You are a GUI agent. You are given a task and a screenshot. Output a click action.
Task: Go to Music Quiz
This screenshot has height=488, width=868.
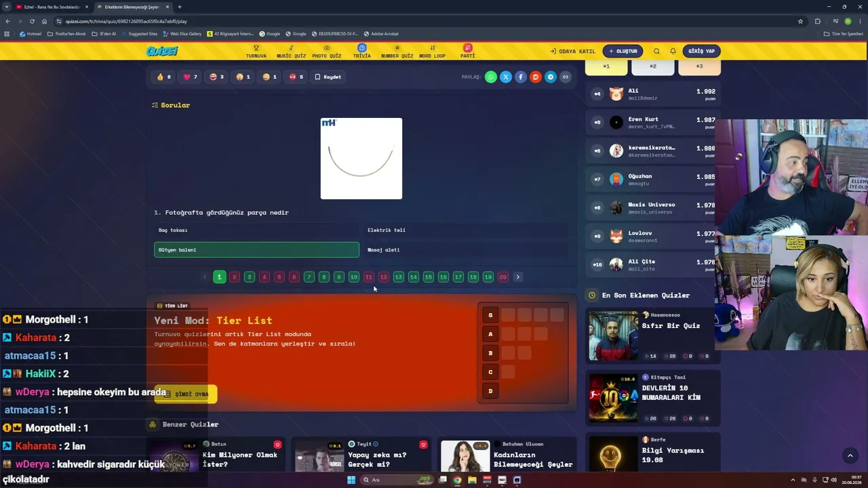pyautogui.click(x=291, y=52)
